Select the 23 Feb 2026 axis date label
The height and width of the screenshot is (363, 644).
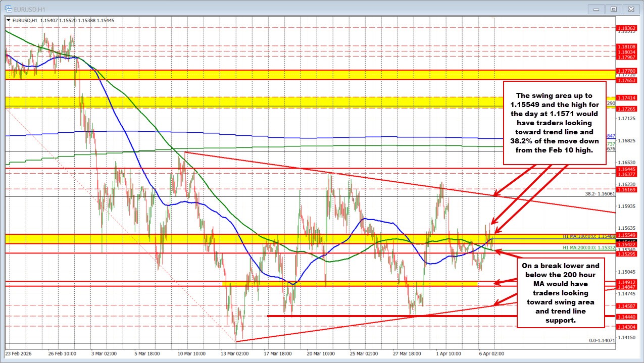(19, 354)
